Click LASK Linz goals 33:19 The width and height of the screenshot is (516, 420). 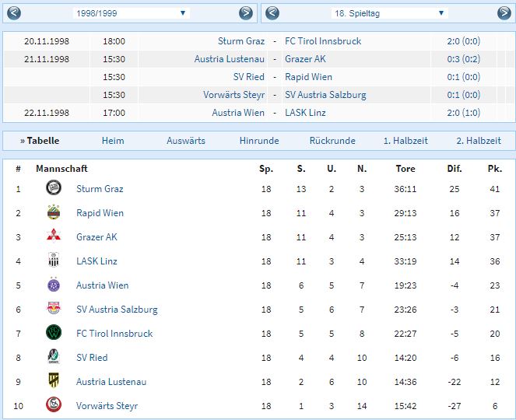[405, 261]
